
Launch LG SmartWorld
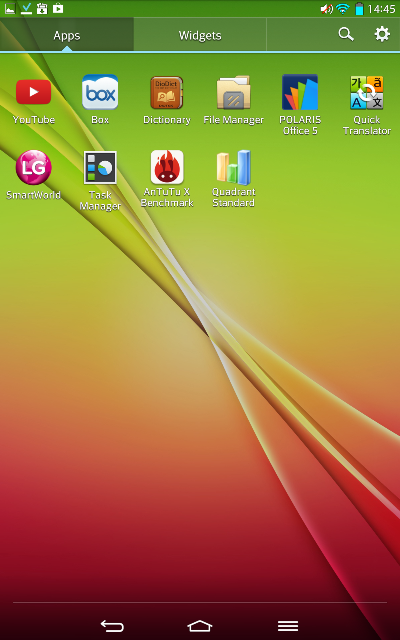tap(33, 175)
